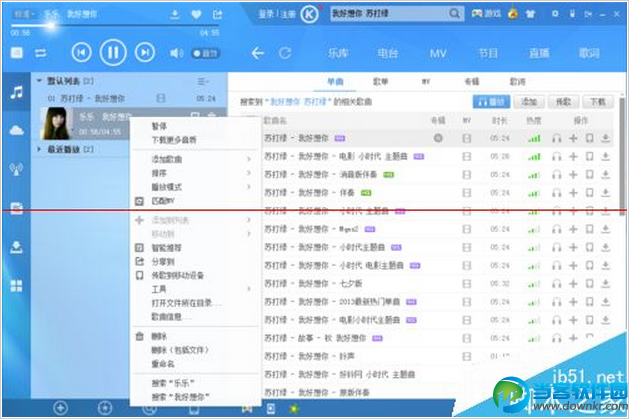Switch to the 歌词 lyrics top tab

pos(589,53)
